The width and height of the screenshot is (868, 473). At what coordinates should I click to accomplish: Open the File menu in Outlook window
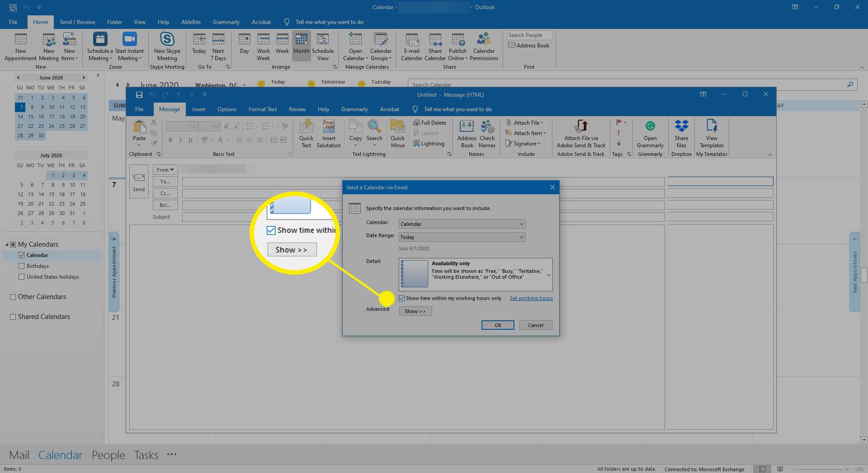pos(13,22)
